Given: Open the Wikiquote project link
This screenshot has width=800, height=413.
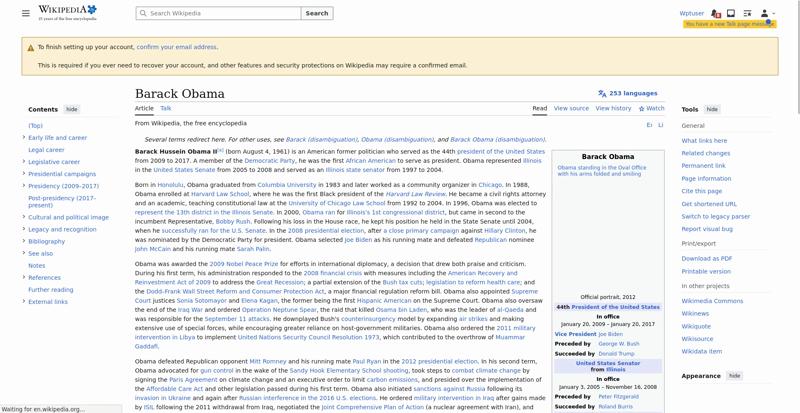Looking at the screenshot, I should click(696, 326).
